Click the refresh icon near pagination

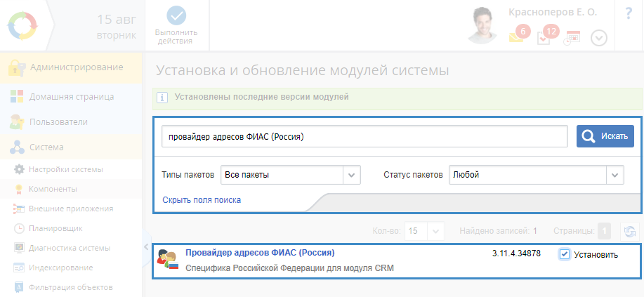coord(630,231)
